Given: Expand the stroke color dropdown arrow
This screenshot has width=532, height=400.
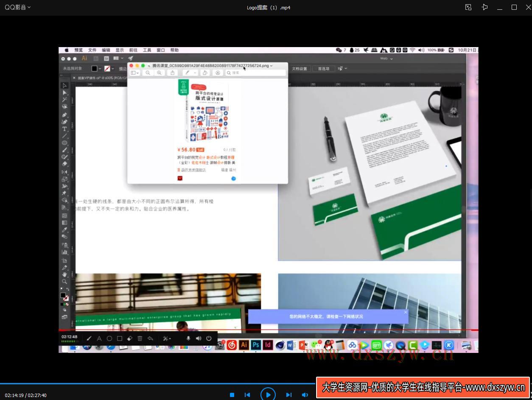Looking at the screenshot, I should [113, 69].
